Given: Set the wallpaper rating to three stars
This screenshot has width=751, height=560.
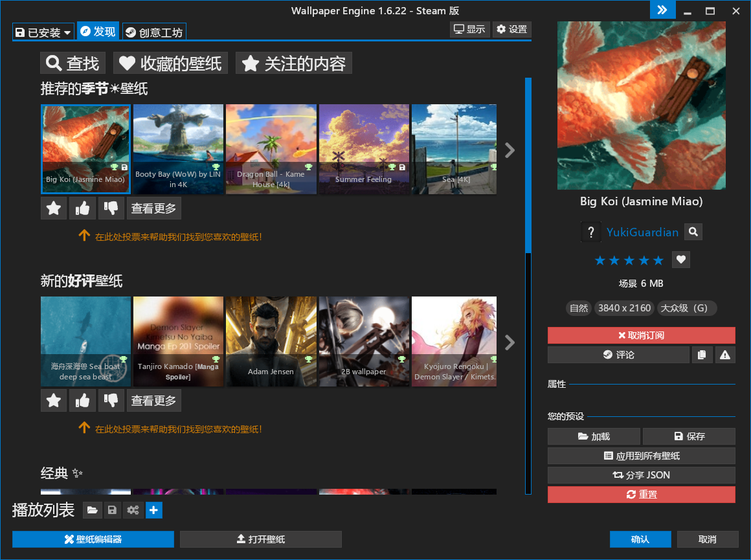Looking at the screenshot, I should (x=629, y=260).
